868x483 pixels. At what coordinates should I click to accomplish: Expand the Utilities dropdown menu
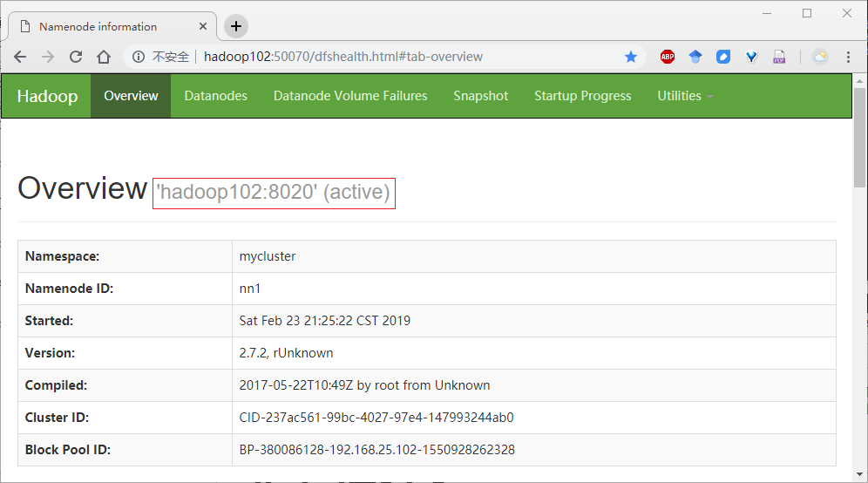[685, 96]
